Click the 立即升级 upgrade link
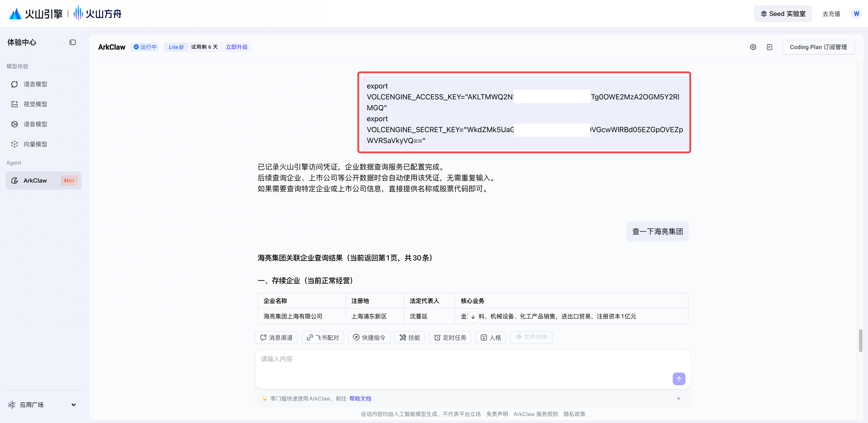This screenshot has height=423, width=868. pos(236,47)
